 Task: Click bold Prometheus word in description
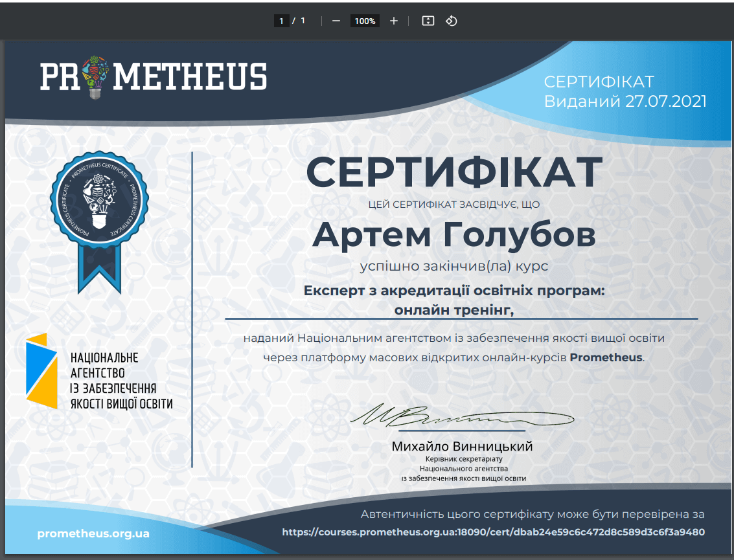[606, 357]
